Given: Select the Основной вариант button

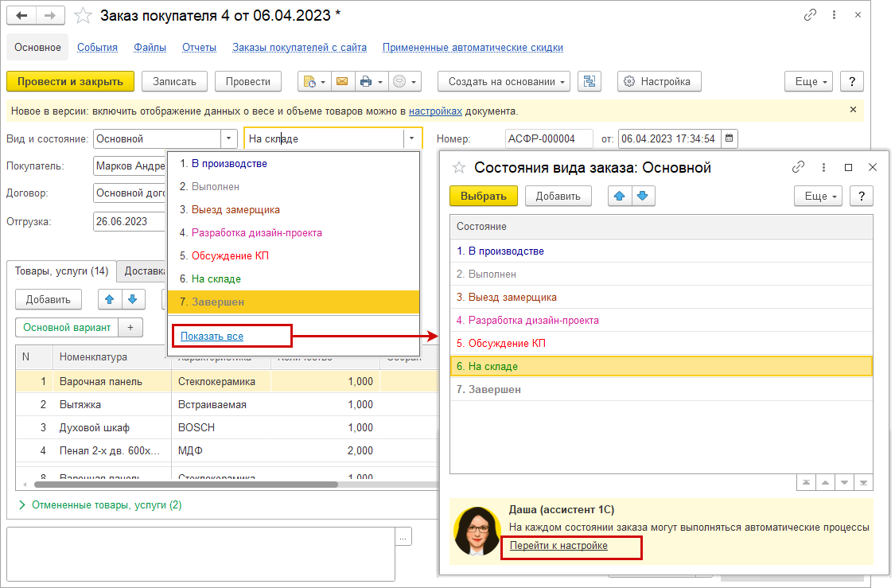Looking at the screenshot, I should coord(67,328).
